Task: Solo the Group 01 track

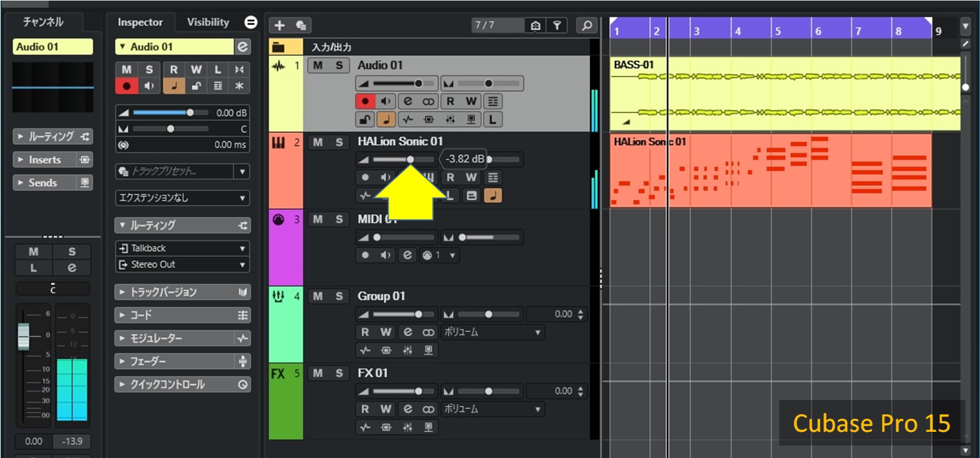Action: (x=339, y=296)
